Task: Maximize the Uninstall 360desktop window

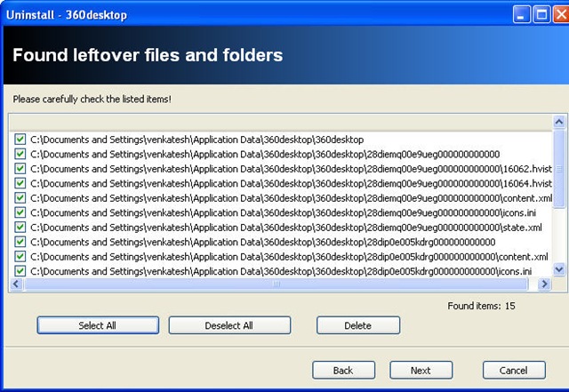Action: click(541, 15)
